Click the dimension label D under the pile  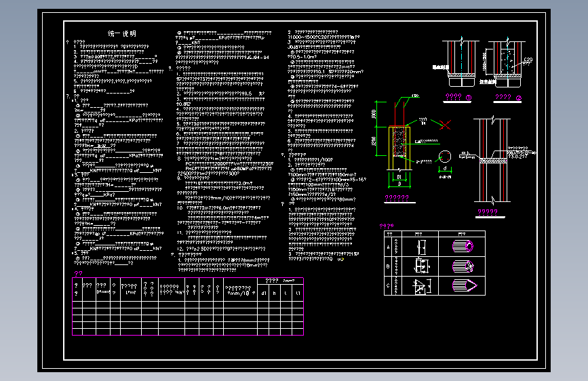[399, 183]
